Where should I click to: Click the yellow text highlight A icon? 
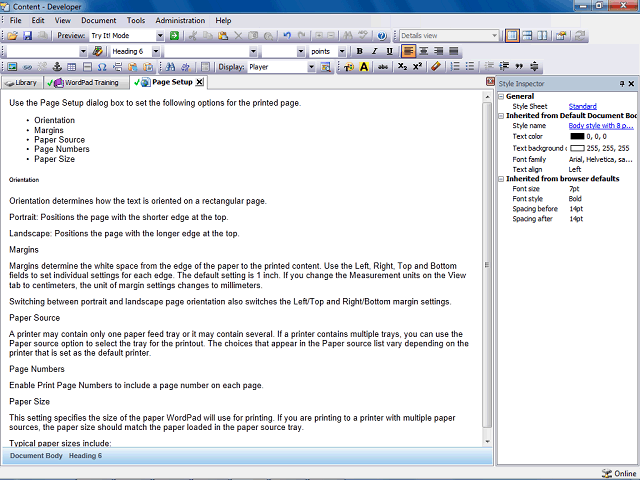364,67
